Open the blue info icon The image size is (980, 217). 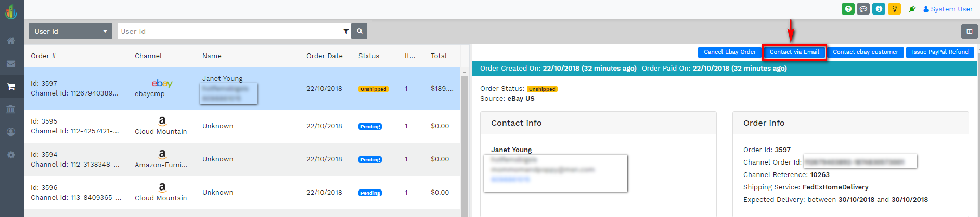click(x=879, y=9)
